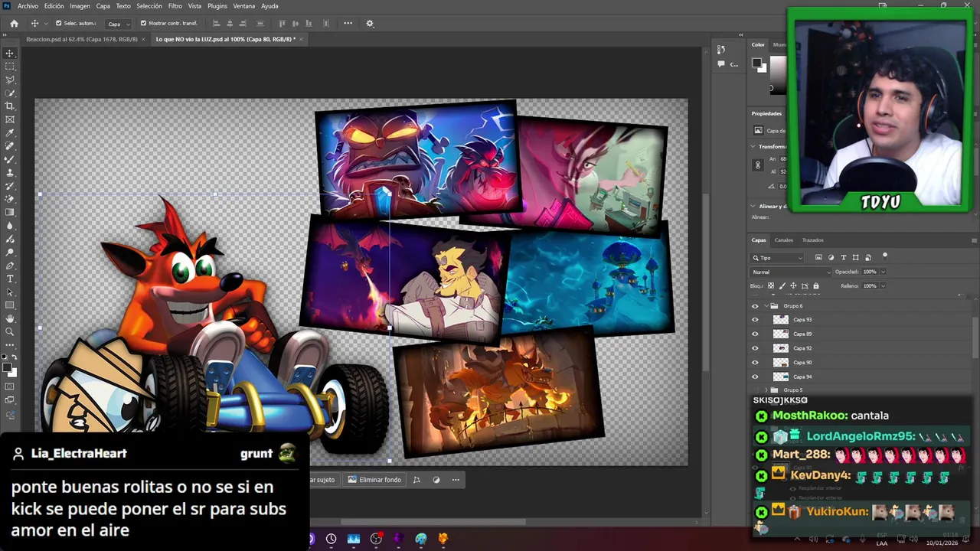Click the 'Eliminar fondo' button
This screenshot has width=980, height=551.
tap(374, 480)
